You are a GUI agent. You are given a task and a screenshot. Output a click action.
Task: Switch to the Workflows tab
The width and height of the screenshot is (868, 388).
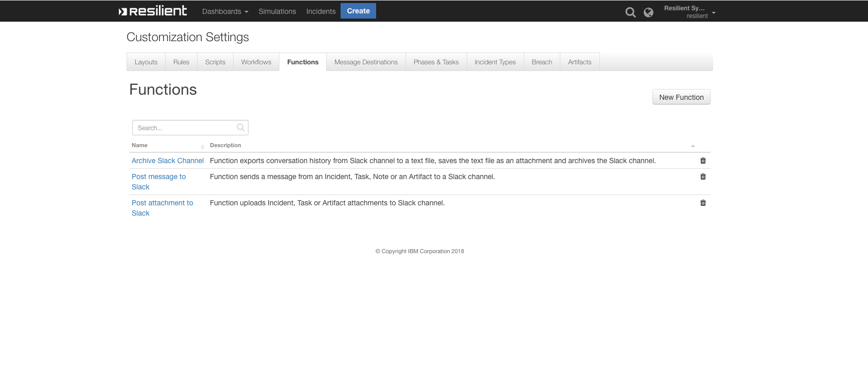click(x=256, y=62)
